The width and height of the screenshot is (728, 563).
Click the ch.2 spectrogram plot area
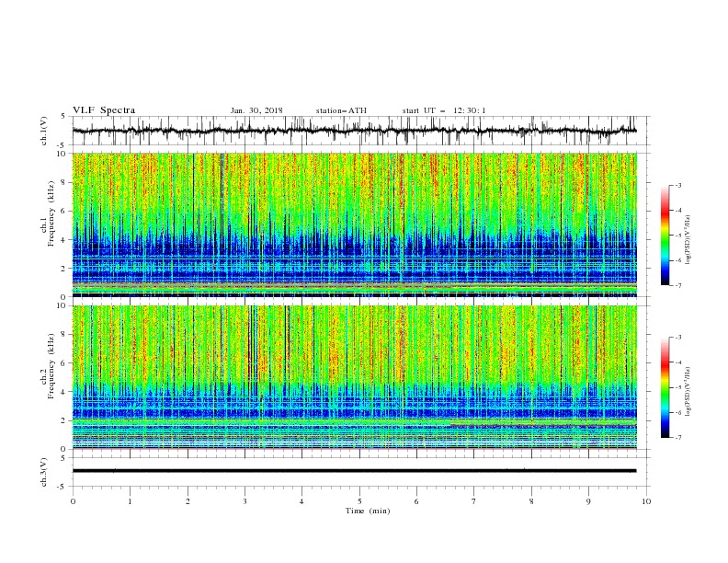click(x=354, y=377)
